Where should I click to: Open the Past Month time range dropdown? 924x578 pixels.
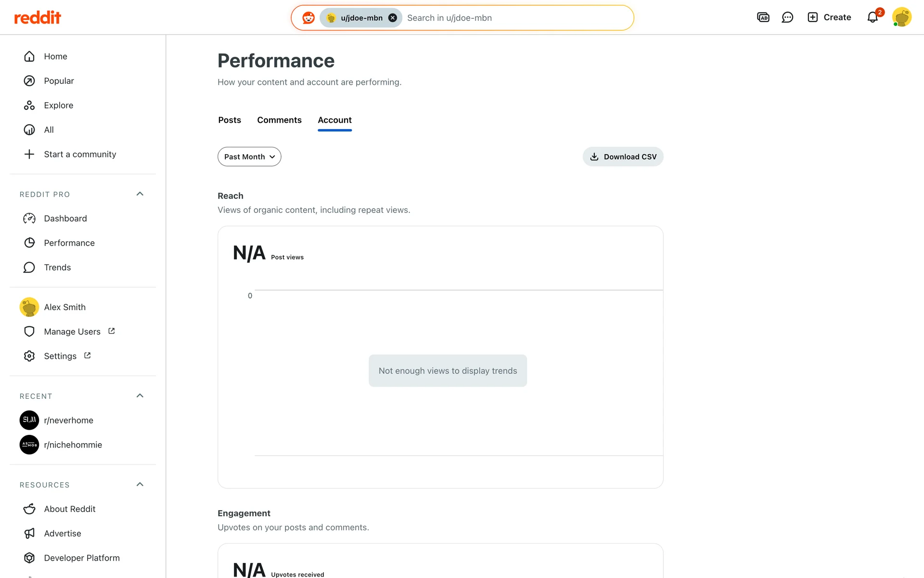point(249,157)
